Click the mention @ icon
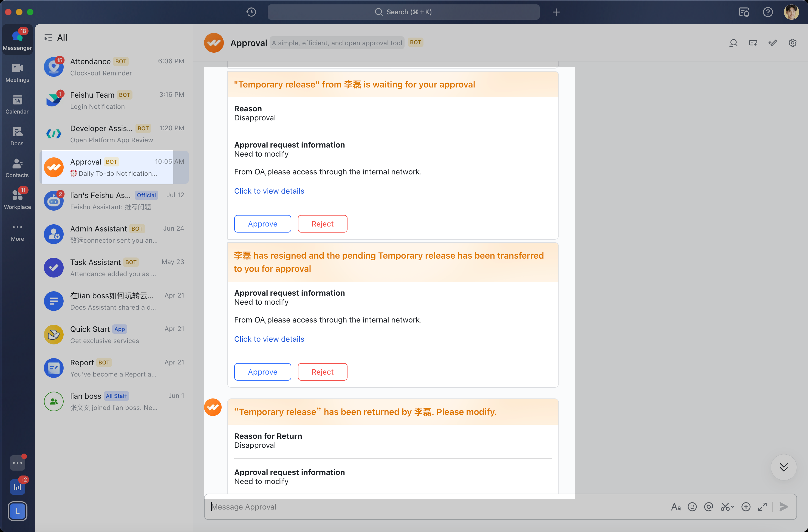Image resolution: width=808 pixels, height=532 pixels. pos(708,506)
